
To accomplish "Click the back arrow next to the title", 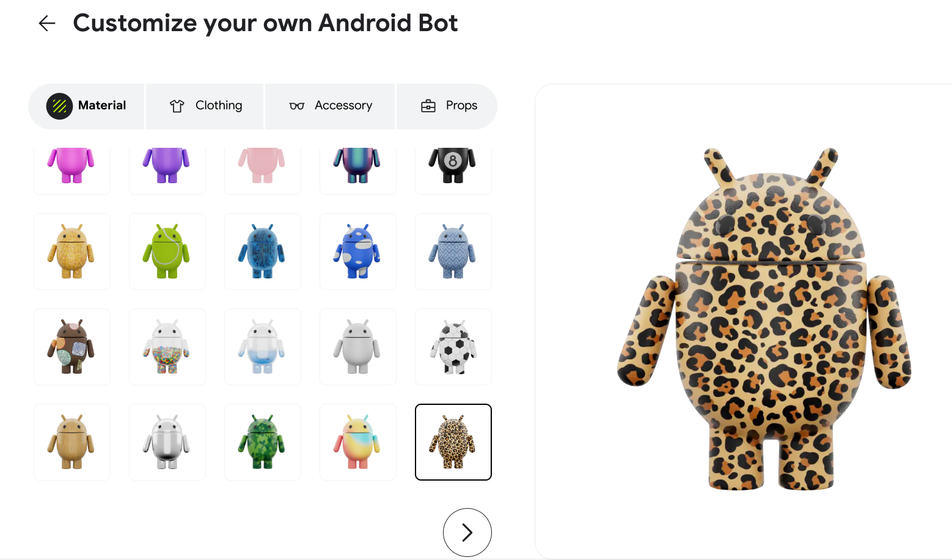I will pyautogui.click(x=46, y=23).
